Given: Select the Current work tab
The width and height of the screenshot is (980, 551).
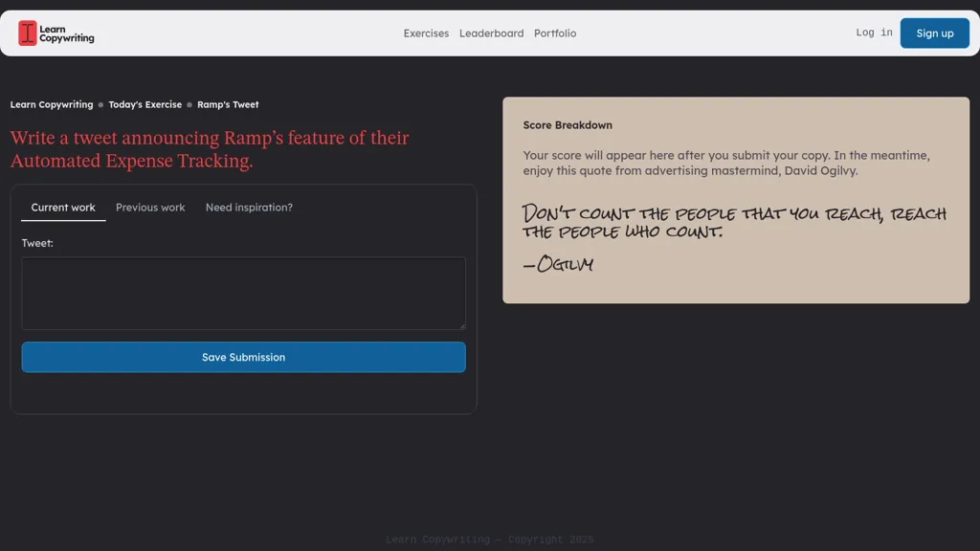Looking at the screenshot, I should click(x=63, y=207).
